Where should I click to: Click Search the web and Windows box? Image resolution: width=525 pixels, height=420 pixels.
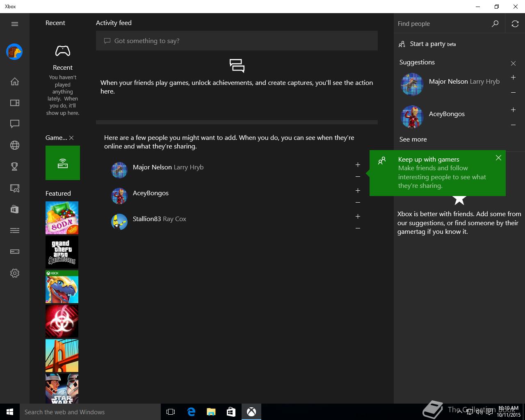pos(90,412)
